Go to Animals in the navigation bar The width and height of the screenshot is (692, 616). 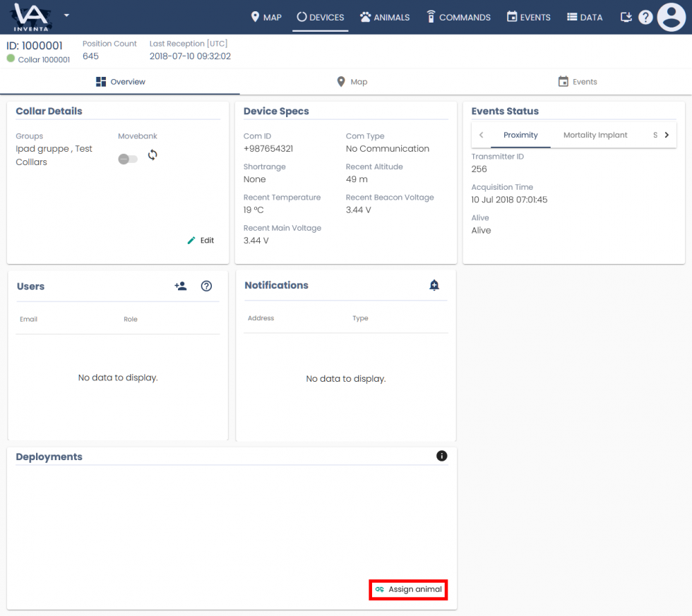[x=385, y=17]
